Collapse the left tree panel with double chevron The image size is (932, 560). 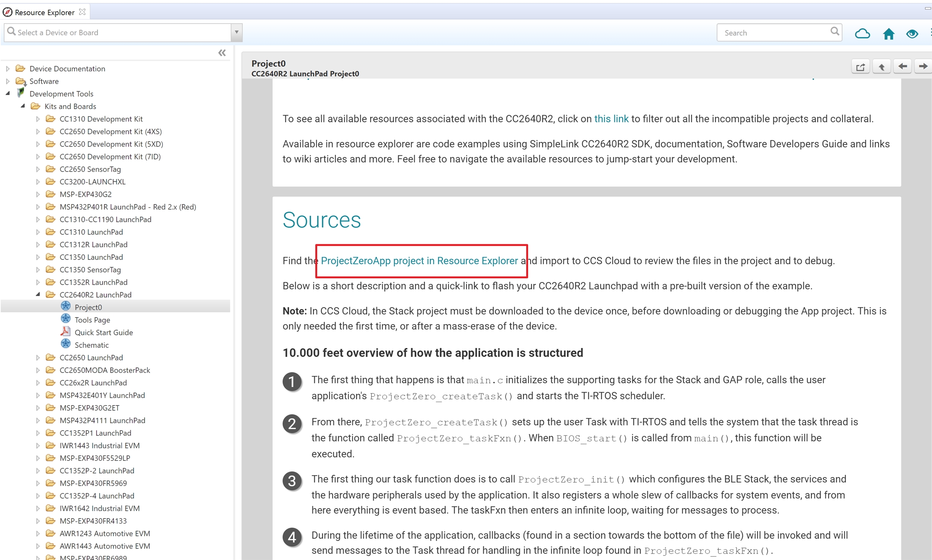point(222,53)
